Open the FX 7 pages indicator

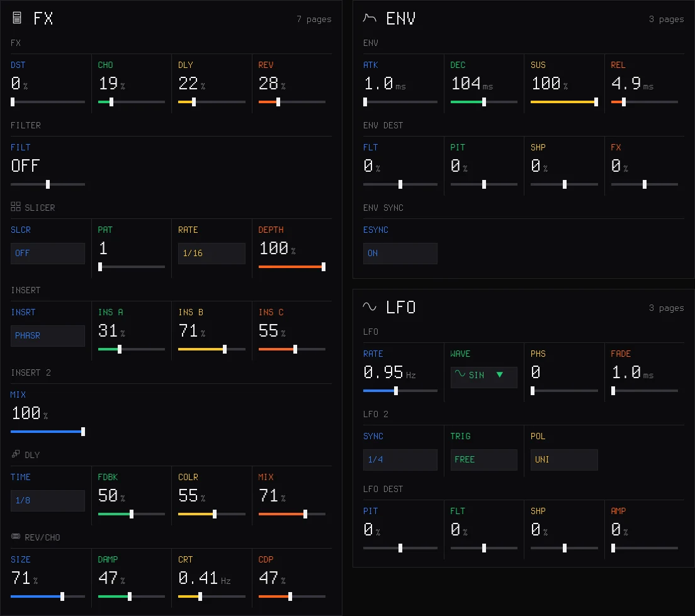(x=314, y=19)
